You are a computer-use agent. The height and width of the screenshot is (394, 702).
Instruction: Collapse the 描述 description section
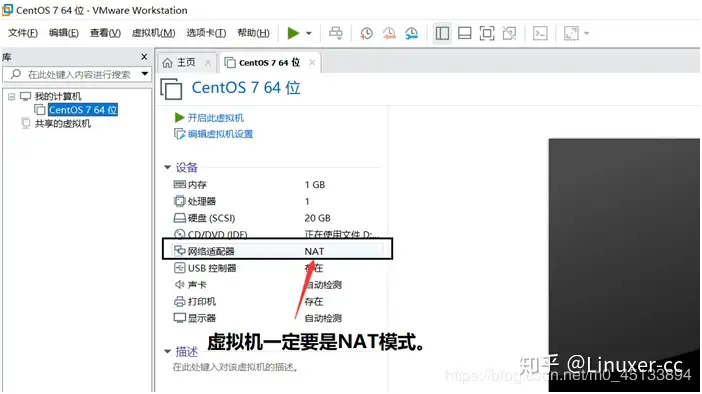click(167, 351)
